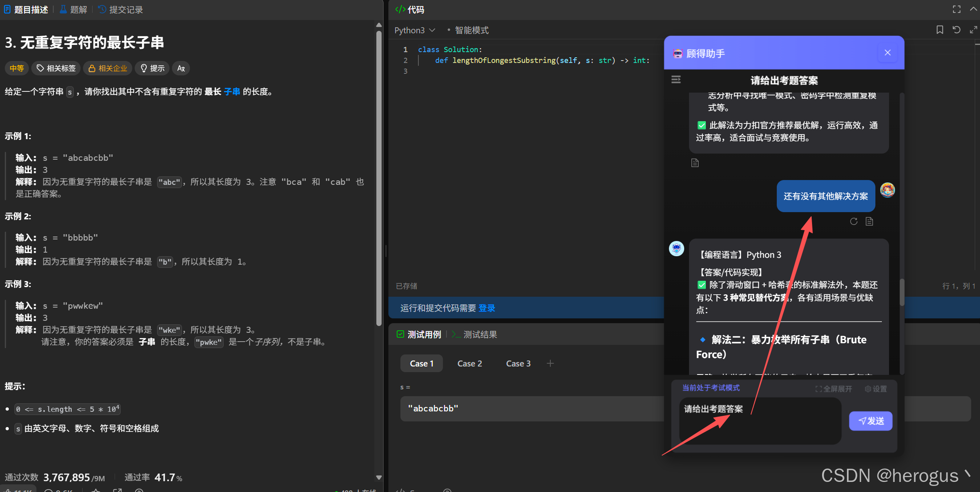This screenshot has height=492, width=980.
Task: Click the 发送 send button
Action: coord(871,421)
